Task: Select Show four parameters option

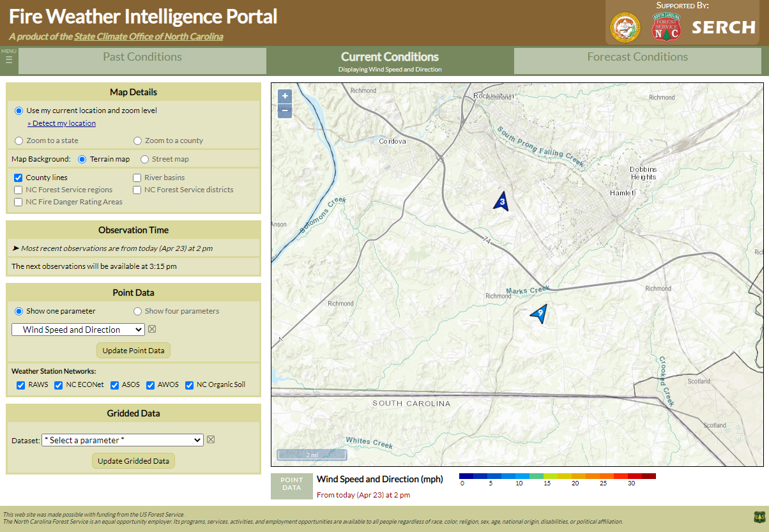Action: (x=137, y=311)
